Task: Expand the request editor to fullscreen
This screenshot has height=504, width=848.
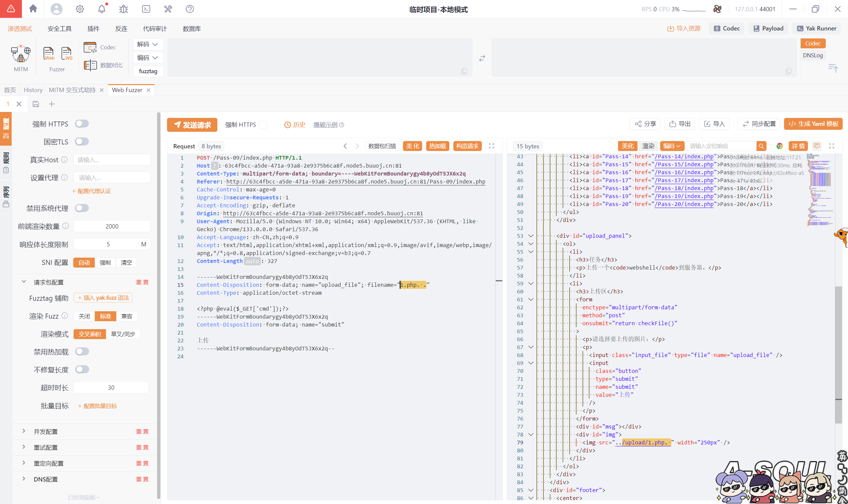Action: click(491, 146)
